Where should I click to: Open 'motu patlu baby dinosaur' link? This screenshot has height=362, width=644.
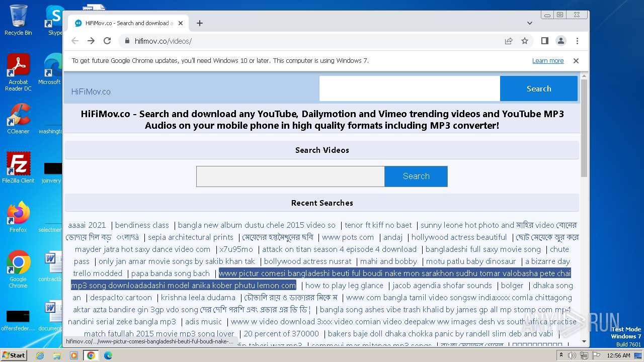coord(471,261)
